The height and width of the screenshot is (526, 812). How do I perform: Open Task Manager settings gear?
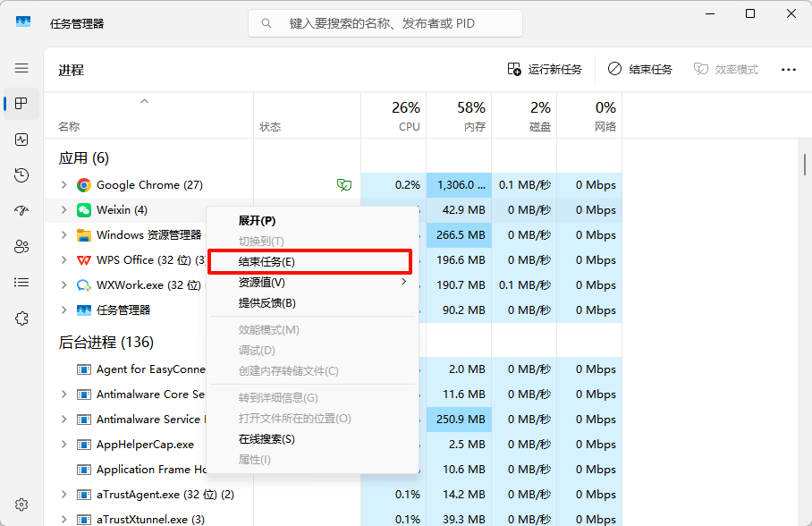21,505
